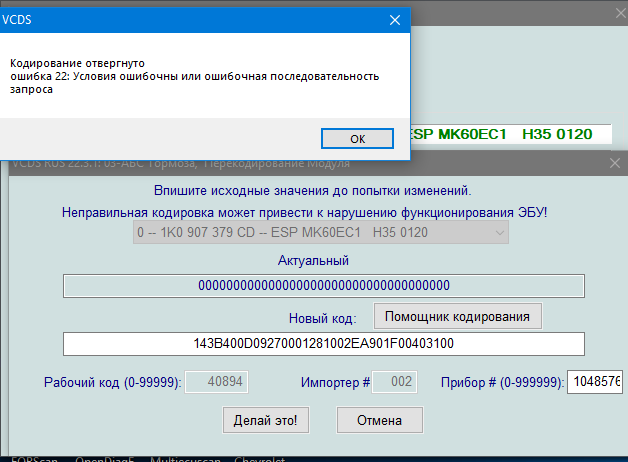Focus the Прибор # field
Viewport: 628px width, 462px height.
[595, 382]
